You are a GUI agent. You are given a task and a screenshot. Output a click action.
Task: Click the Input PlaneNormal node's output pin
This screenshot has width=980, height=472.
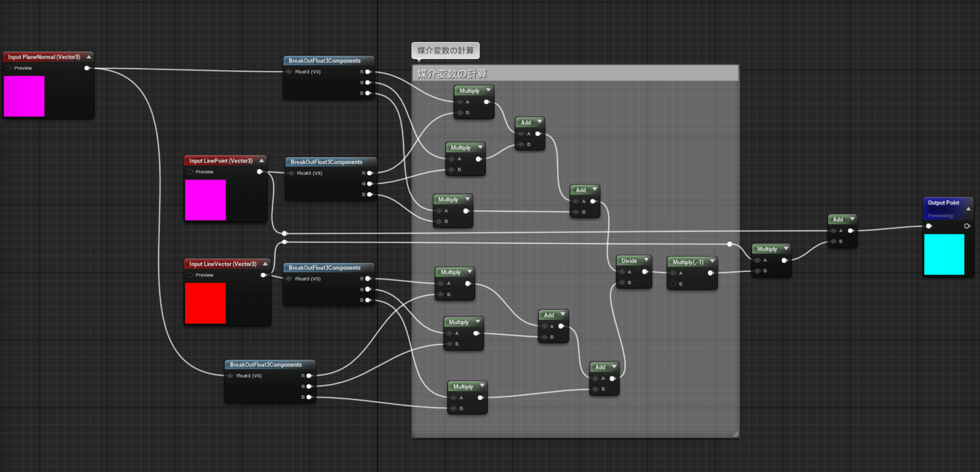(87, 68)
